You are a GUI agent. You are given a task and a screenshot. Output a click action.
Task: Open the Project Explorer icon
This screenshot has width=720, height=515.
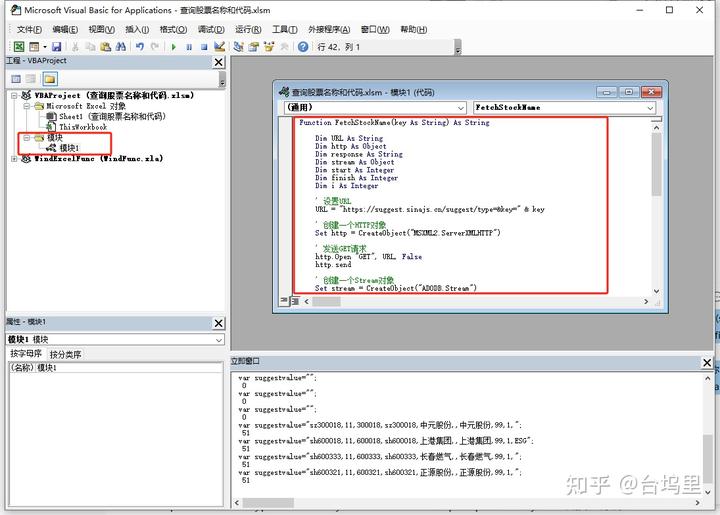coord(238,46)
